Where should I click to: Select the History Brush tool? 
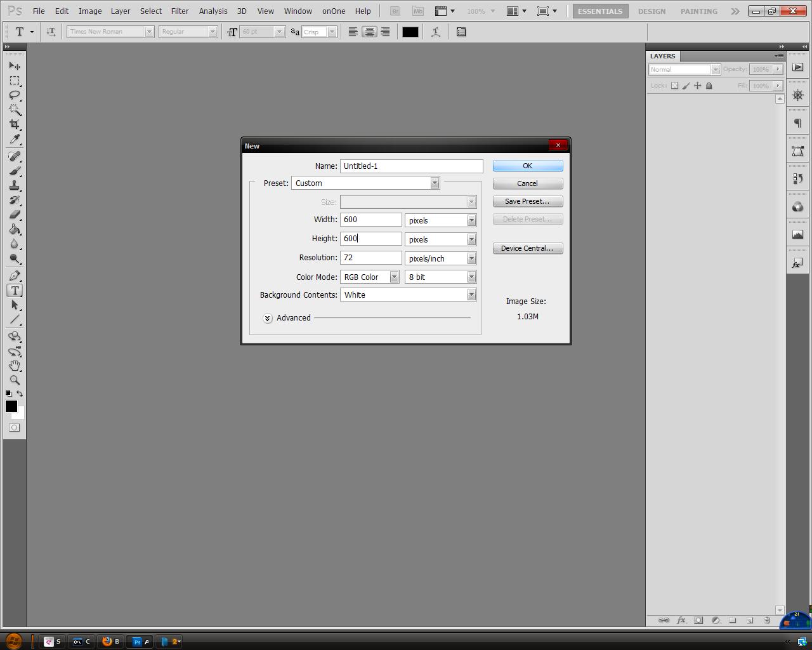coord(15,200)
